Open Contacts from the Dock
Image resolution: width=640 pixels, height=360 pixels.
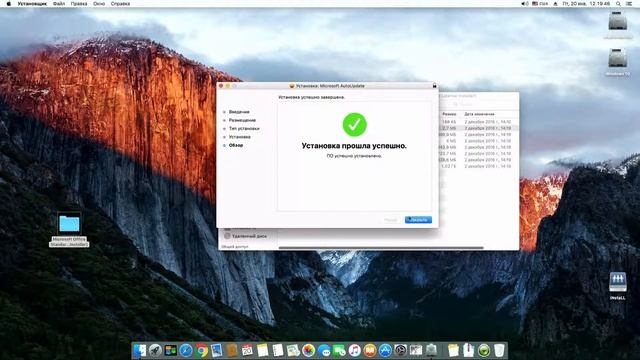(232, 350)
